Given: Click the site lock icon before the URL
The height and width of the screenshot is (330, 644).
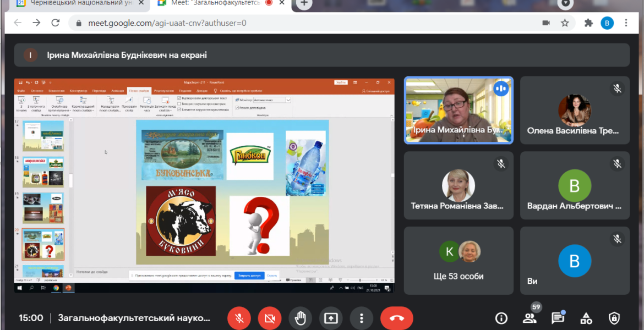Looking at the screenshot, I should click(x=78, y=23).
